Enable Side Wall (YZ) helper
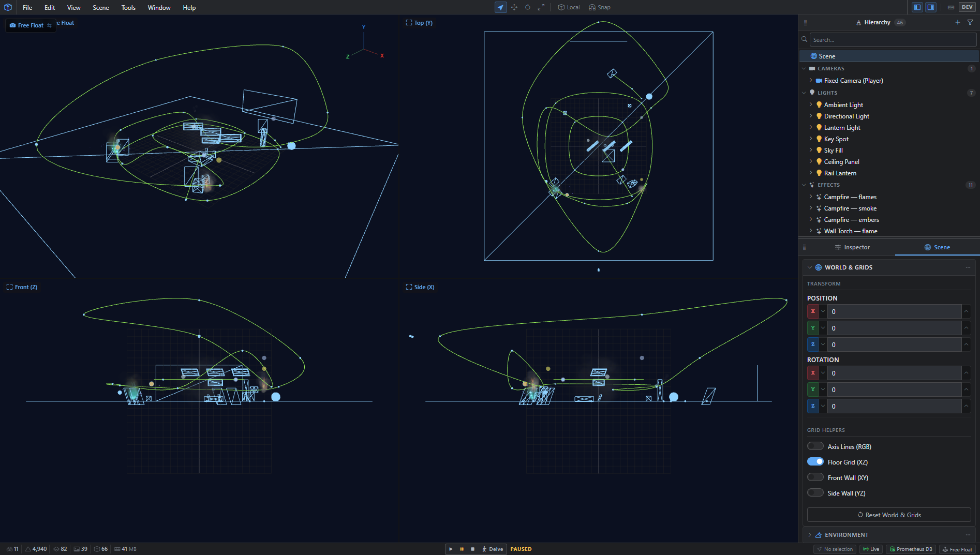Image resolution: width=980 pixels, height=555 pixels. tap(815, 493)
